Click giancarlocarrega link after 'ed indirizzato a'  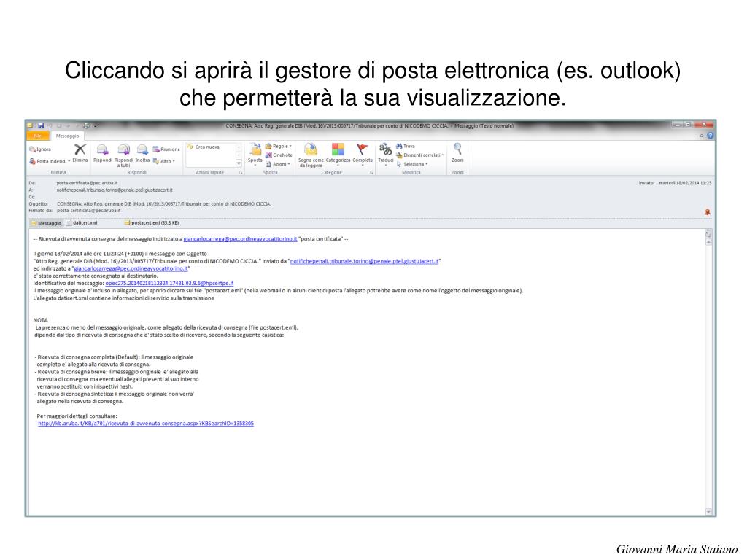tap(131, 268)
